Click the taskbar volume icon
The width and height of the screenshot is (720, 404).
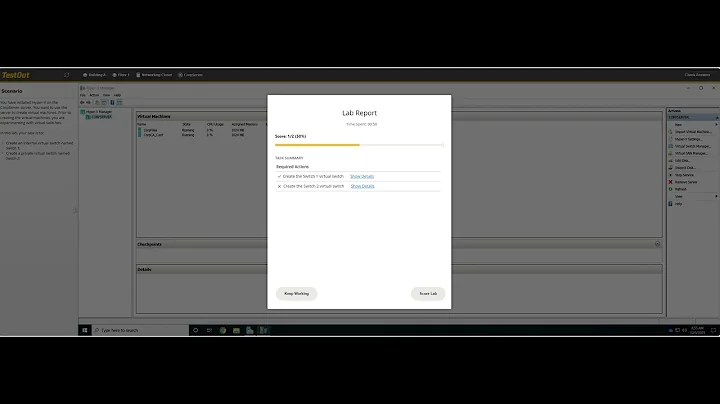click(684, 330)
